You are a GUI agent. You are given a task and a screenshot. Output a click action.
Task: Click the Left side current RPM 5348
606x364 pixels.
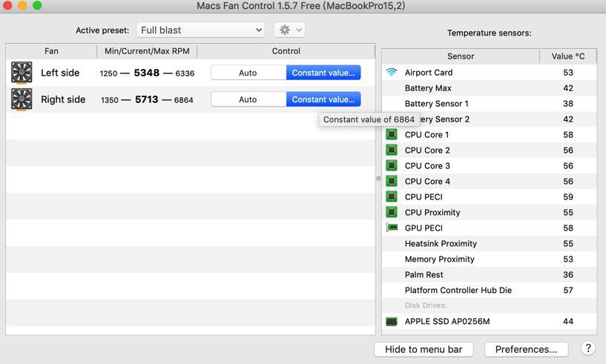click(x=147, y=73)
